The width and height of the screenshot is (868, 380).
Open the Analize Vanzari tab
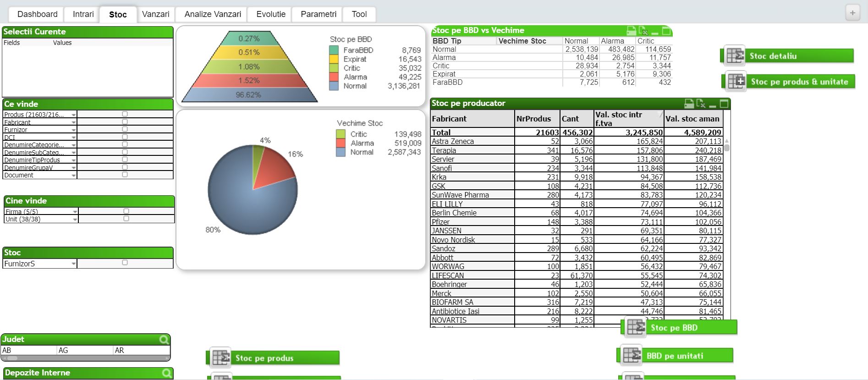click(x=213, y=14)
